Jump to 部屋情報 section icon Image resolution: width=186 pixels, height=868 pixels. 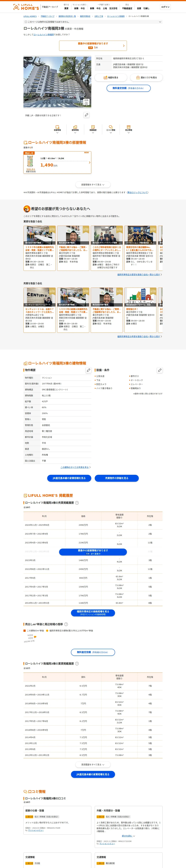pos(57,129)
